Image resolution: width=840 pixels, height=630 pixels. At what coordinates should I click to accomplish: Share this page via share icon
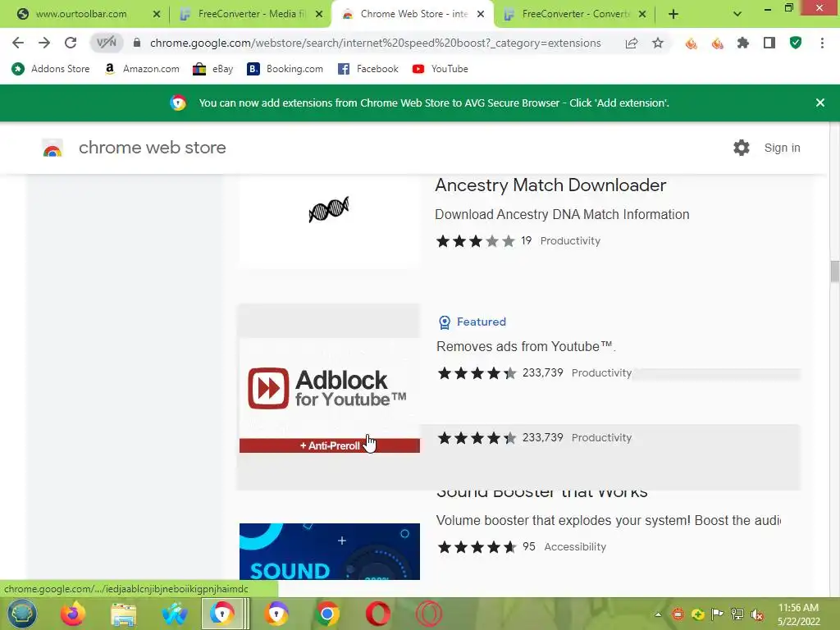632,43
